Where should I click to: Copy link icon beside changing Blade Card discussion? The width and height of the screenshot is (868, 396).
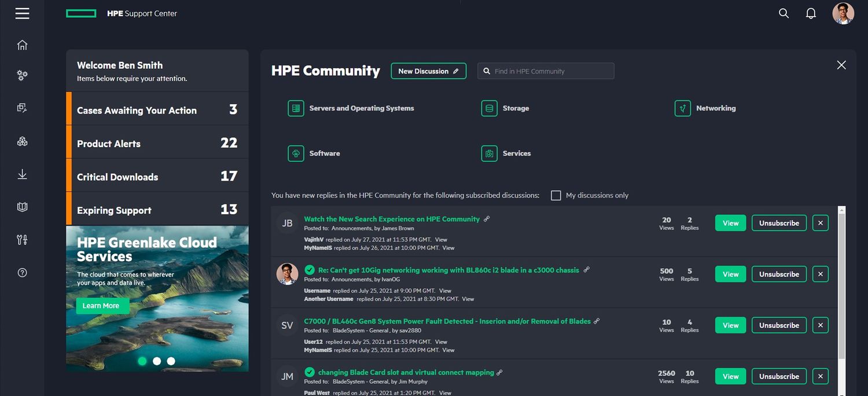pos(499,372)
